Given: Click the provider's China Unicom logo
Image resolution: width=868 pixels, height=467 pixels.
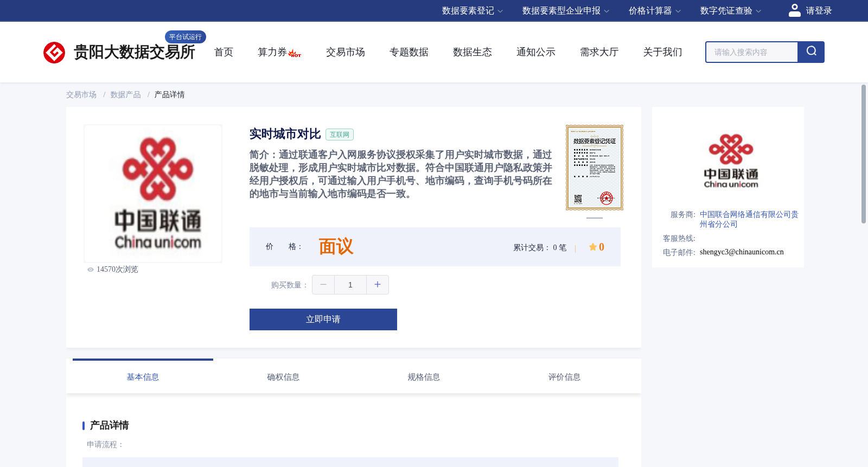Looking at the screenshot, I should pos(731,161).
